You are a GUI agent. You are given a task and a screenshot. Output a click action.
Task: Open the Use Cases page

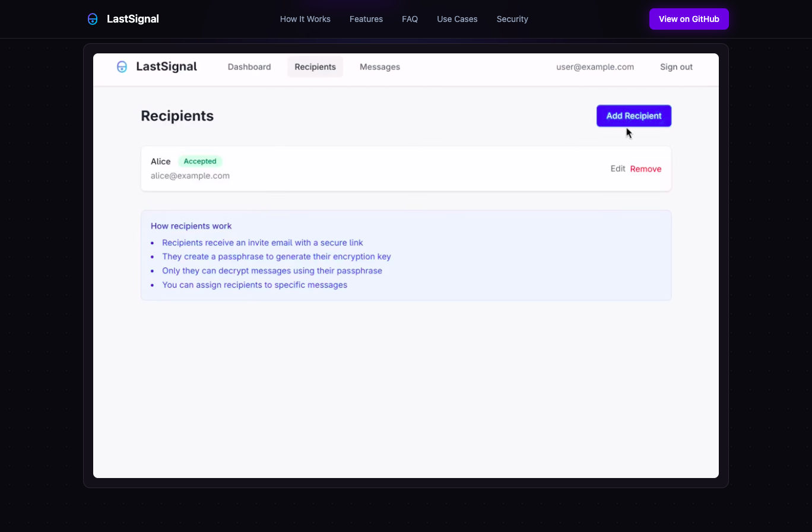[x=457, y=19]
